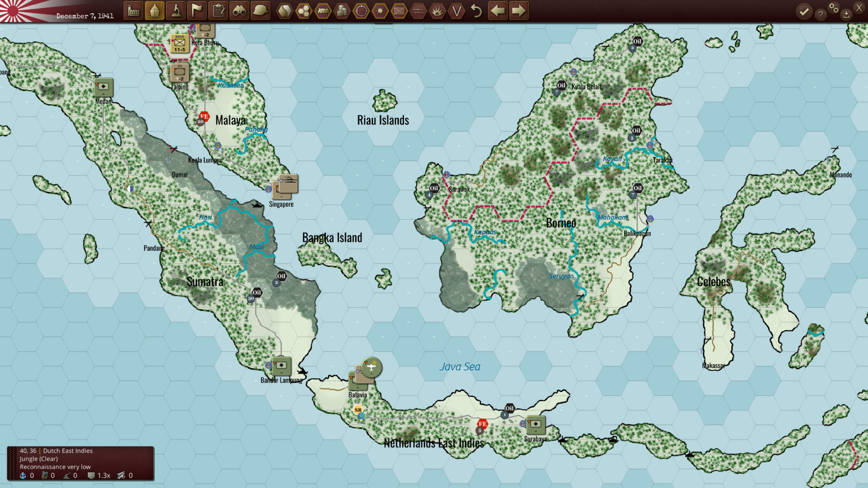Viewport: 868px width, 488px height.
Task: Toggle the unit counter overlay icon
Action: tap(399, 11)
